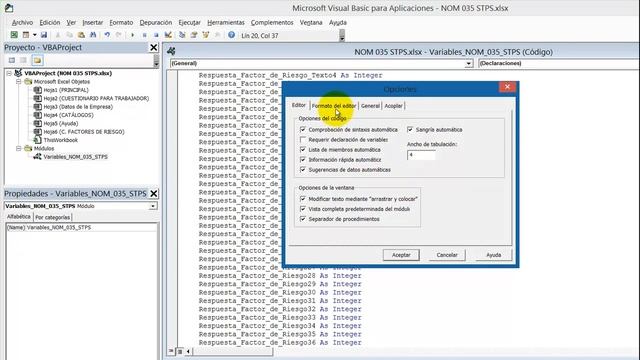Viewport: 640px width, 360px height.
Task: Click the Insert UserForm toolbar icon
Action: pyautogui.click(x=26, y=35)
